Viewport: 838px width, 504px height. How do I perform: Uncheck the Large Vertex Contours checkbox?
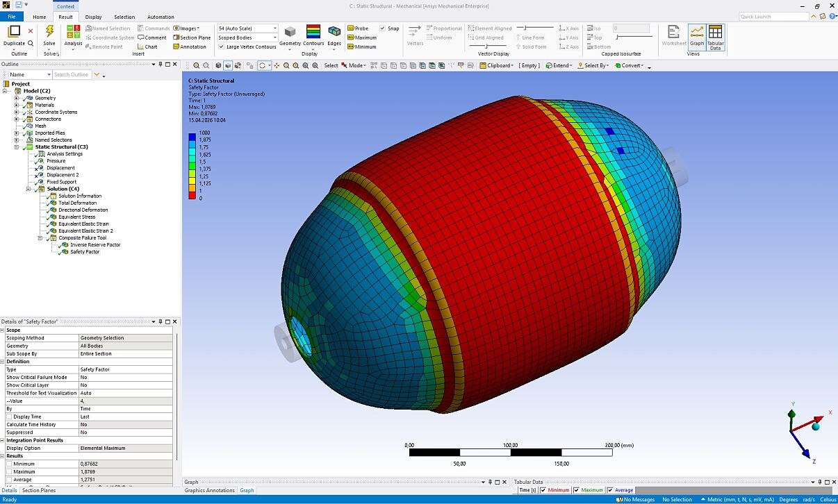[x=221, y=47]
